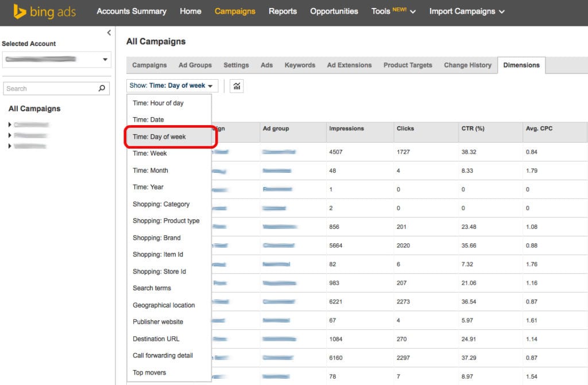Open the ad group link in the 5664 impressions row
588x385 pixels.
point(278,246)
